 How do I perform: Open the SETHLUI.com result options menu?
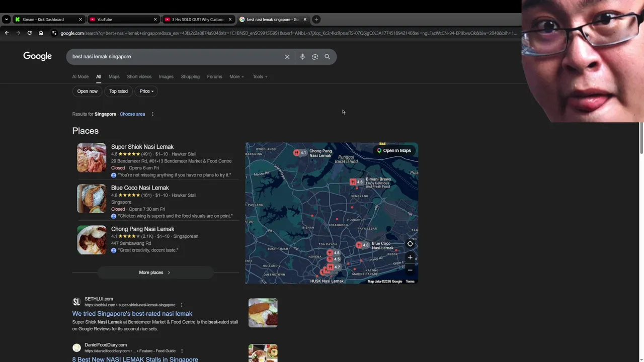click(x=182, y=305)
